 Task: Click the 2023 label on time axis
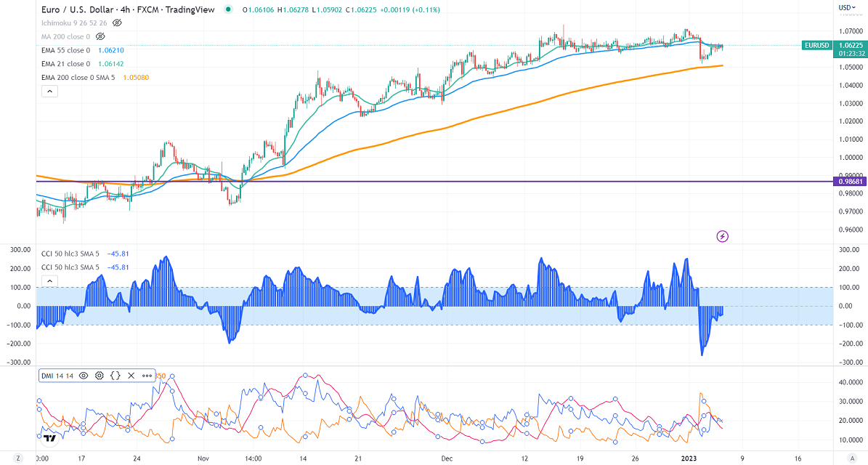pos(689,458)
